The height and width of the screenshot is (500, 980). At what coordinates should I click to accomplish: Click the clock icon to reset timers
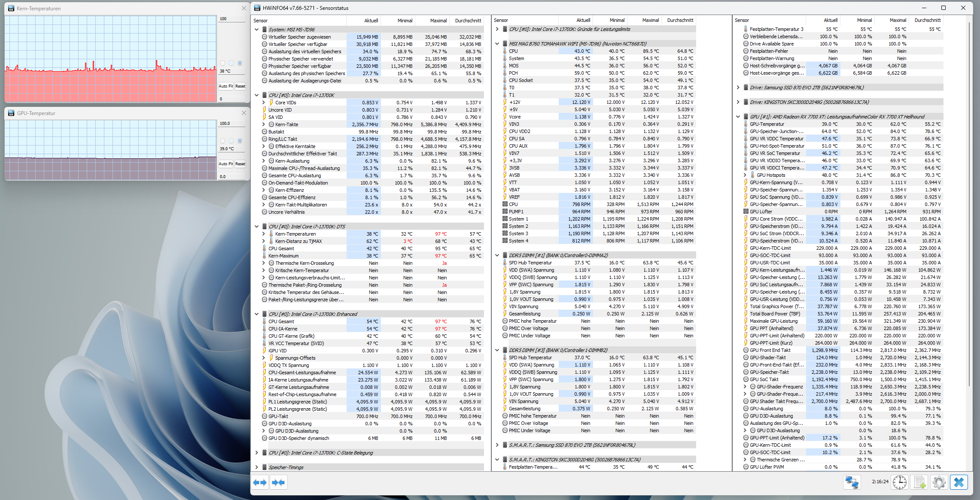click(x=900, y=482)
